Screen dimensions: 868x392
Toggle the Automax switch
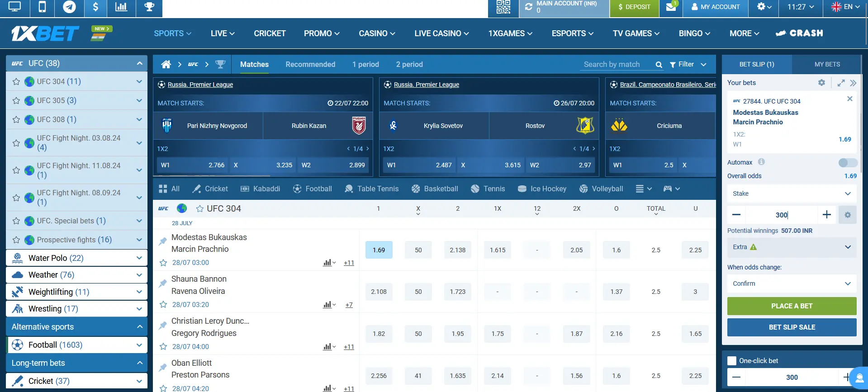847,162
